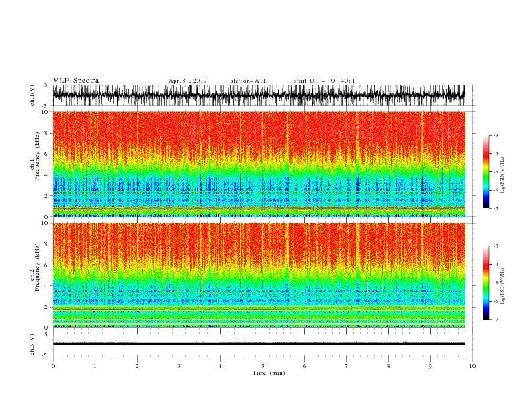This screenshot has width=532, height=411.
Task: Click inside the ch.1 spectrogram plot
Action: click(259, 164)
